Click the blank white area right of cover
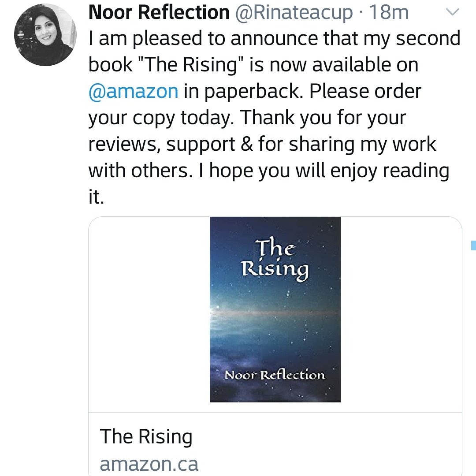Screen dimensions: 476x476 pyautogui.click(x=401, y=314)
